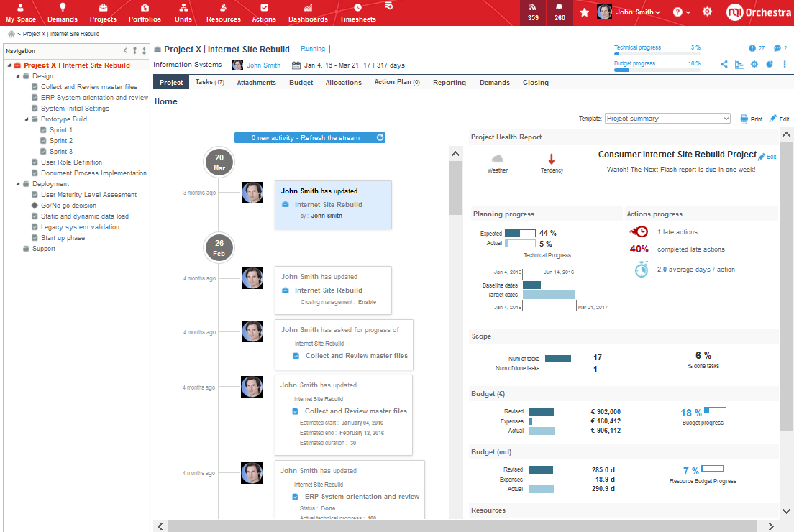Viewport: 794px width, 532px height.
Task: Click the favorites star in the header
Action: (585, 12)
